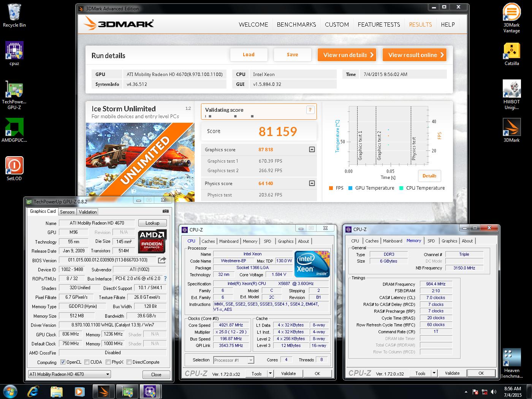Launch cpuz desktop shortcut
This screenshot has height=399, width=532.
click(14, 54)
